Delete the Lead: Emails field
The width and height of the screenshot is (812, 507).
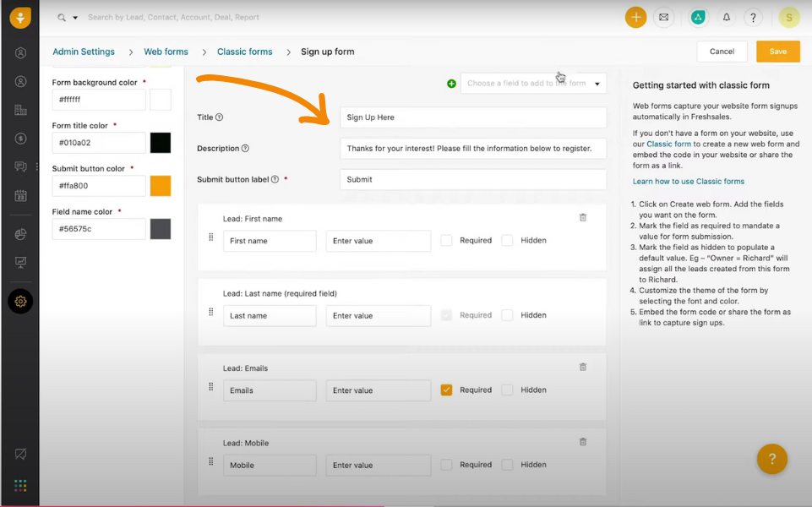tap(582, 368)
